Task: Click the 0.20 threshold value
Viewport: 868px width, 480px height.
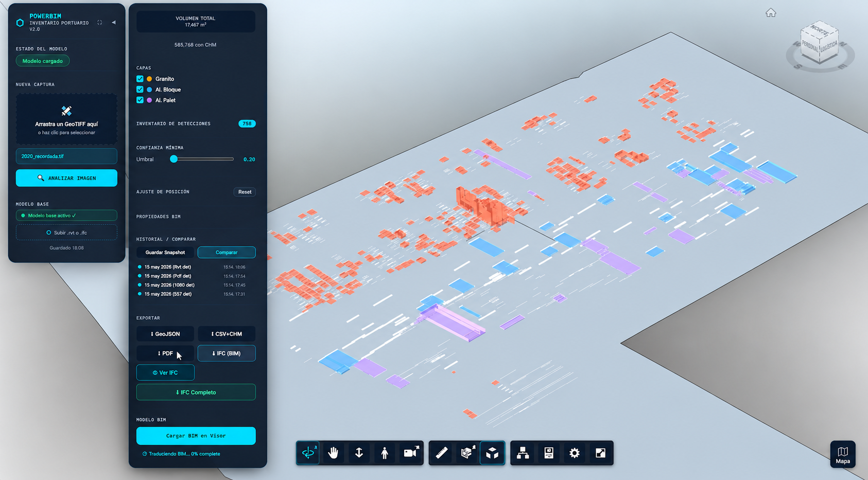Action: (249, 159)
